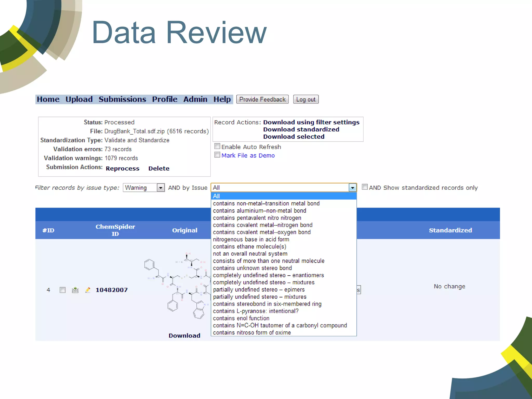This screenshot has height=399, width=532.
Task: Click the No change cell text
Action: (449, 286)
